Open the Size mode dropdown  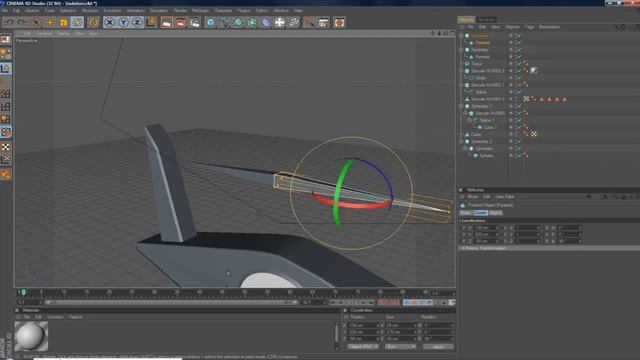400,347
